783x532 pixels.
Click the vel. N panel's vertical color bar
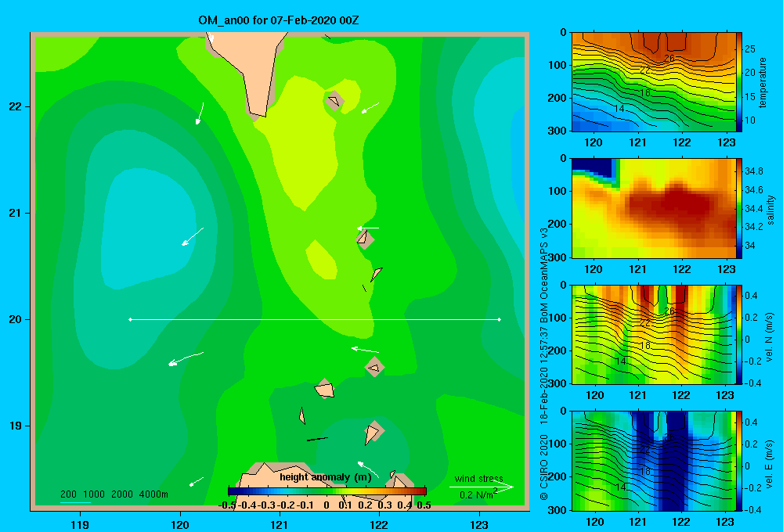click(x=739, y=335)
